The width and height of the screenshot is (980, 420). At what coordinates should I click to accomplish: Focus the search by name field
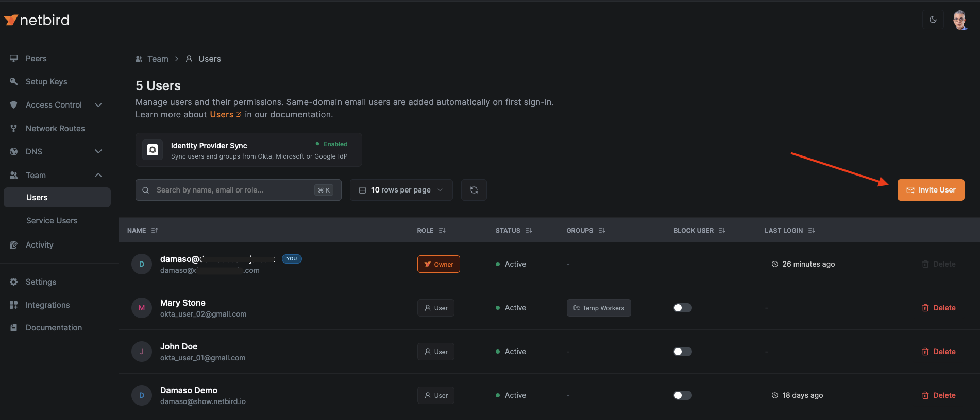239,190
